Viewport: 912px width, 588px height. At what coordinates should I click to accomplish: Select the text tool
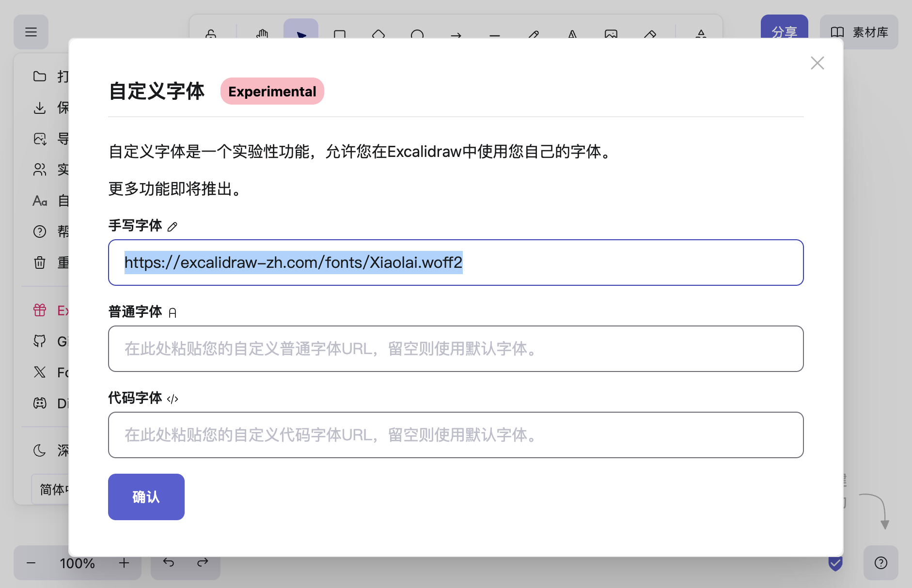click(x=572, y=33)
